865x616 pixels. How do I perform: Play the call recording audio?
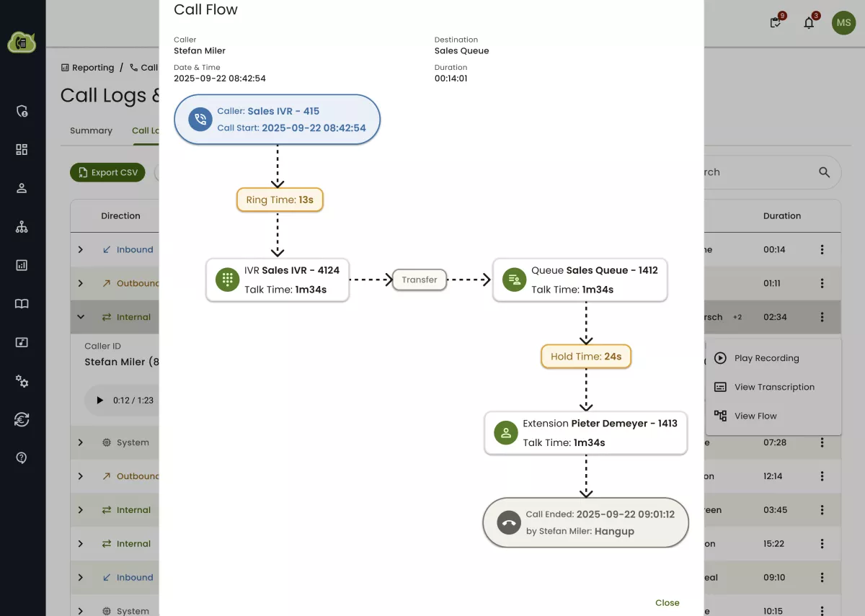(100, 400)
